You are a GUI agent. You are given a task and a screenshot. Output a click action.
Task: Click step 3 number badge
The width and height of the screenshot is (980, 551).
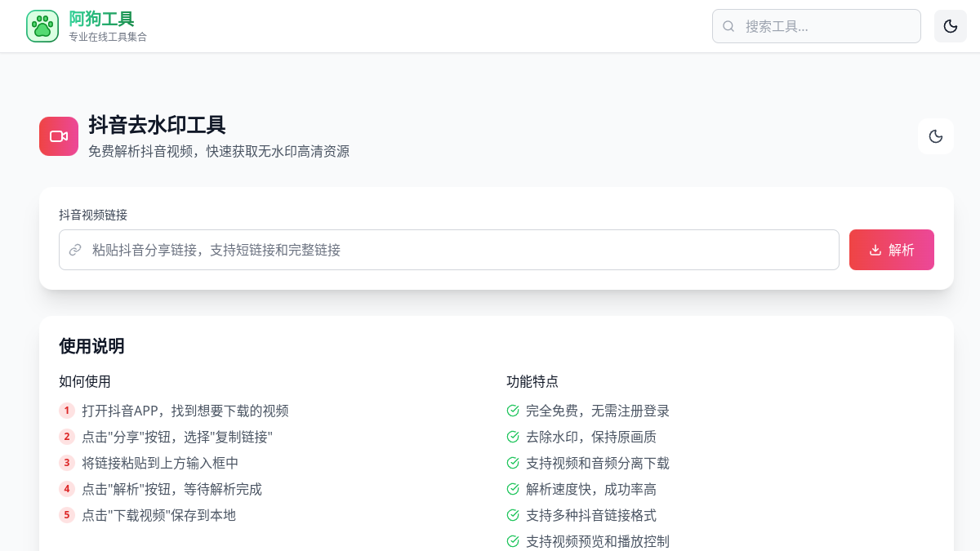pyautogui.click(x=67, y=463)
